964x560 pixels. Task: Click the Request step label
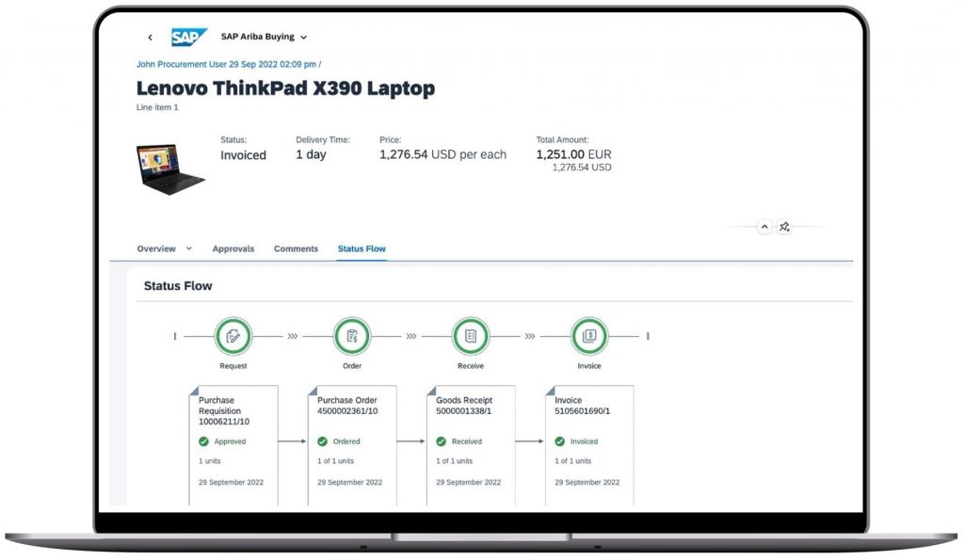(233, 366)
